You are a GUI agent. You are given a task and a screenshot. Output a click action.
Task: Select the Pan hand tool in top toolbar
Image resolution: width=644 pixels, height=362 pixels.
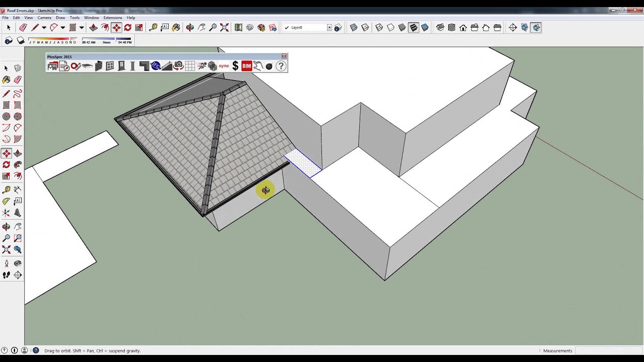click(202, 28)
